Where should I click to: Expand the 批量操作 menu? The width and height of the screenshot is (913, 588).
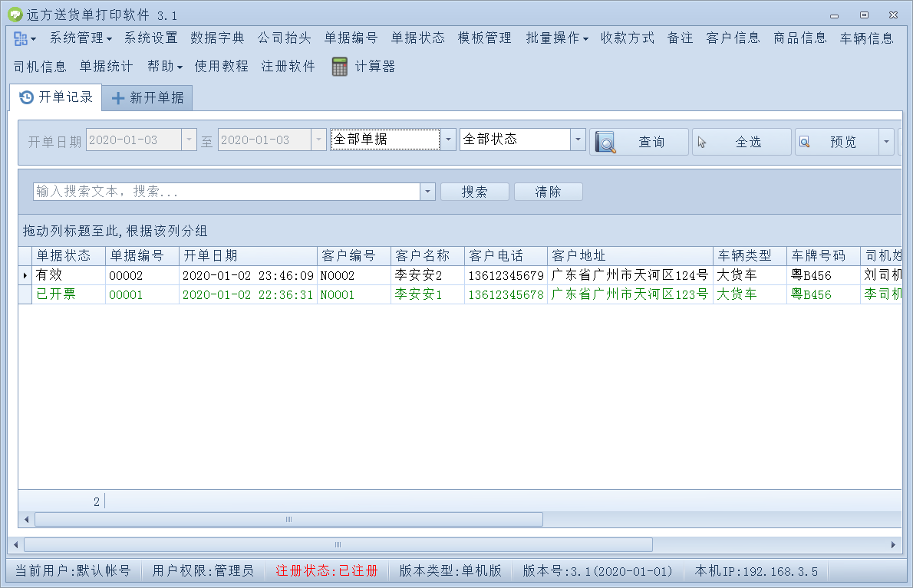pos(557,38)
